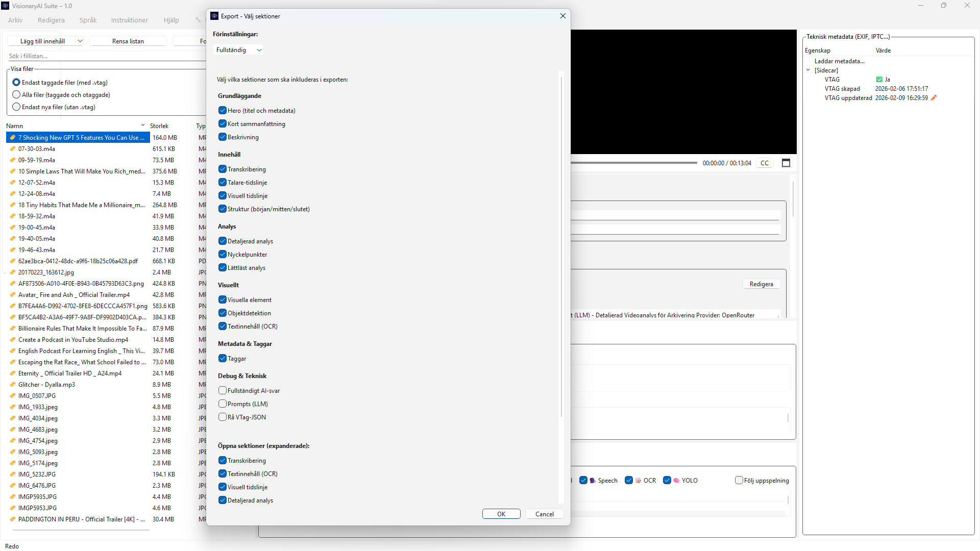Click the pink YOLO brain icon

click(x=676, y=481)
